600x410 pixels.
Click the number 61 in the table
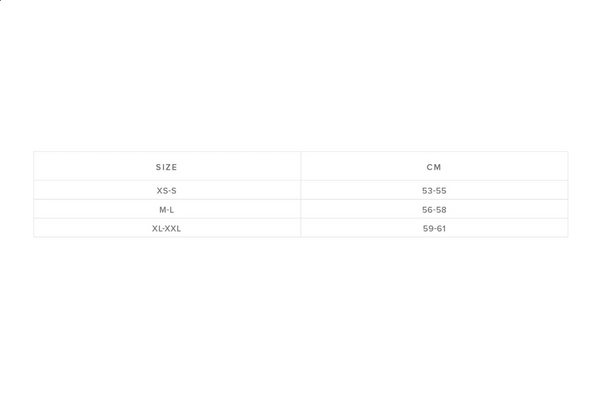(441, 229)
